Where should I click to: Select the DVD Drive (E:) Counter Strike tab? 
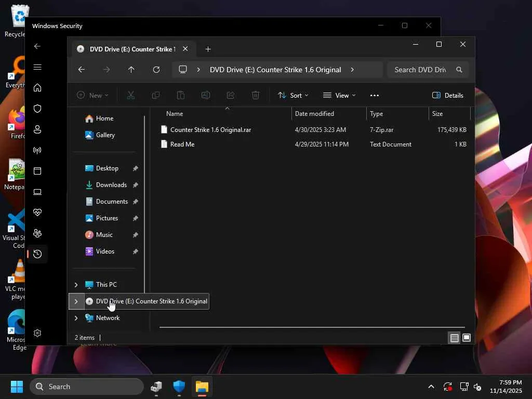click(x=134, y=49)
